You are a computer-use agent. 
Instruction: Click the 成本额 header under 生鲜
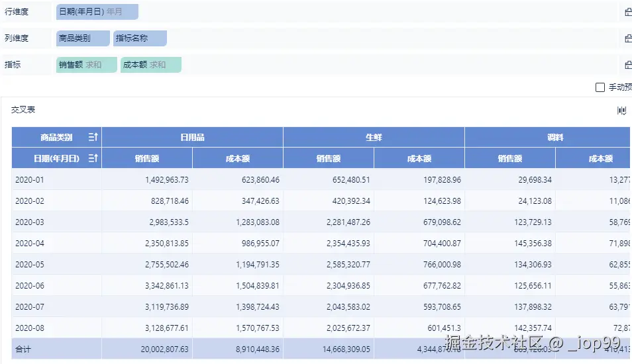point(419,158)
